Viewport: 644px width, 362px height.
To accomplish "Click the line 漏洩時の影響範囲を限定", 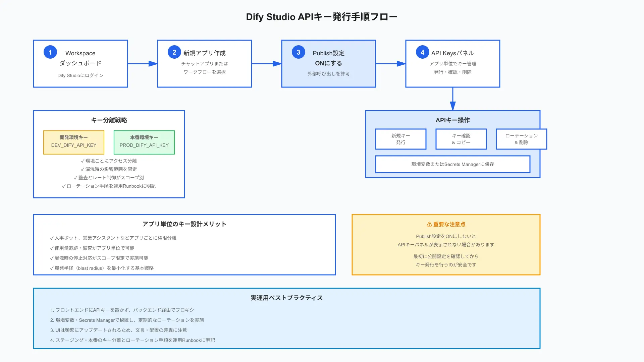I will pos(109,169).
